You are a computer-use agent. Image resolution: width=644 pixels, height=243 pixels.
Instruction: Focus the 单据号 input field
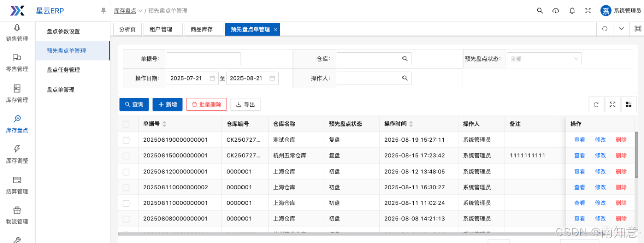204,59
